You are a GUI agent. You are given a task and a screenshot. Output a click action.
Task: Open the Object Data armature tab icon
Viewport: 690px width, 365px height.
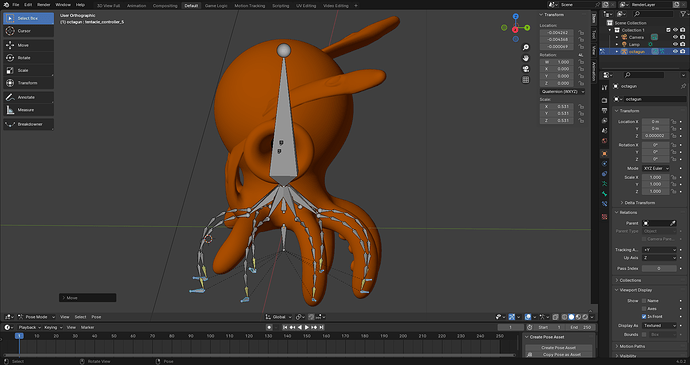coord(604,184)
